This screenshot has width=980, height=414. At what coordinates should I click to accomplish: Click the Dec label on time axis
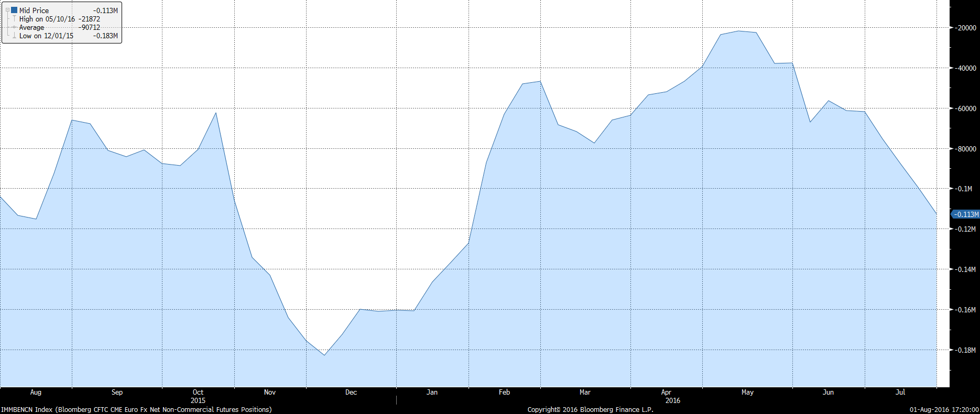[351, 392]
